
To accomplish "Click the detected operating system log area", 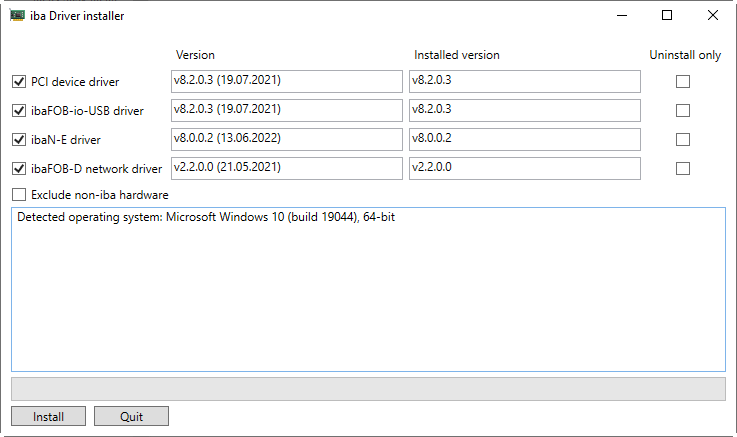I will (368, 289).
